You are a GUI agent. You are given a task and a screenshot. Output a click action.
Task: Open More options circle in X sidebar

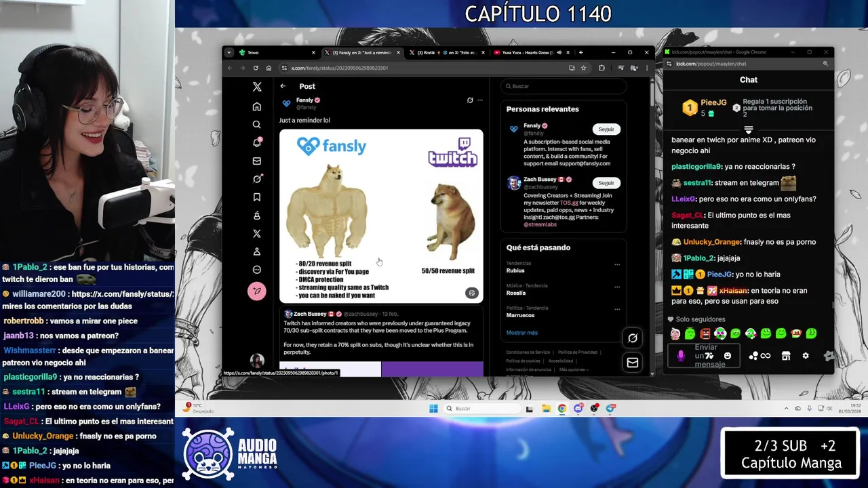(257, 270)
